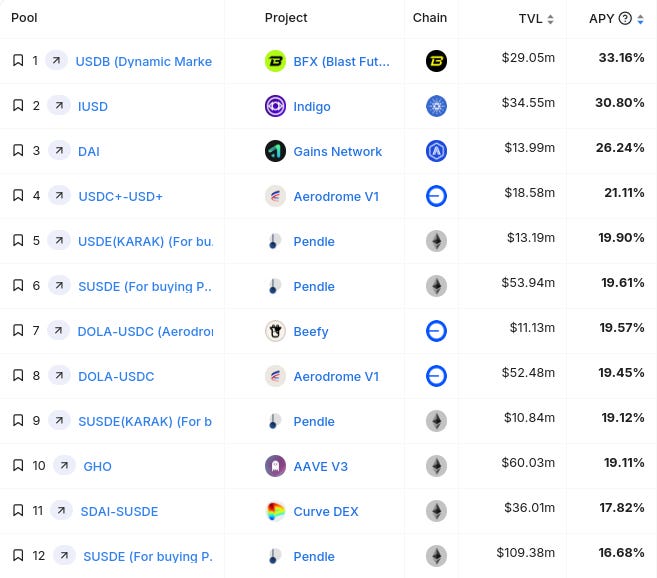Bookmark the USDC+-USD+ pool
Image resolution: width=657 pixels, height=578 pixels.
point(18,195)
